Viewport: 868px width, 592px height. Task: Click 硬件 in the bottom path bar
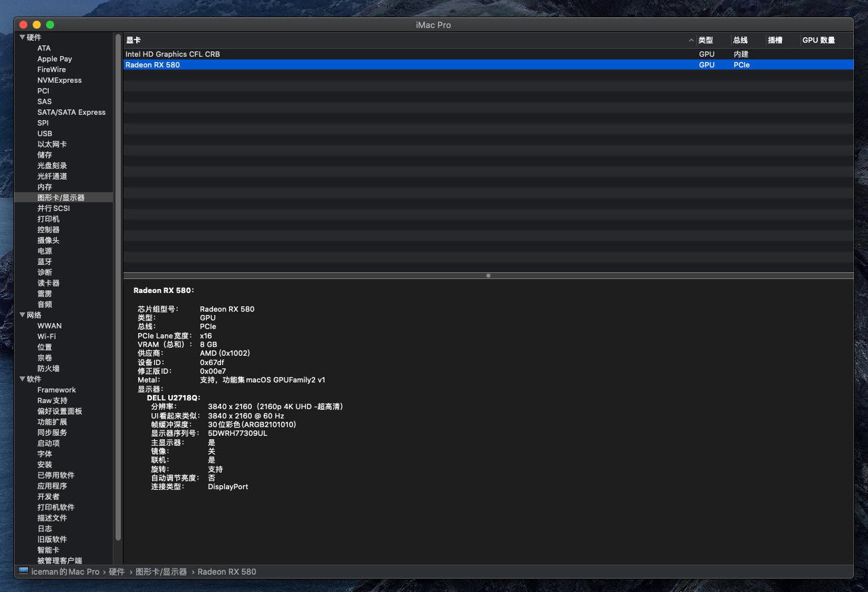click(x=117, y=571)
